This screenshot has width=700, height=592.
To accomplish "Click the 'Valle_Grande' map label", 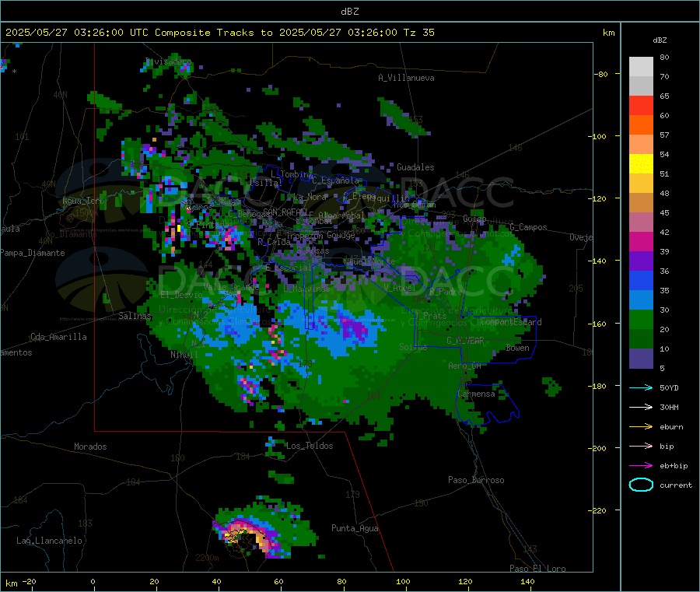I will (231, 287).
